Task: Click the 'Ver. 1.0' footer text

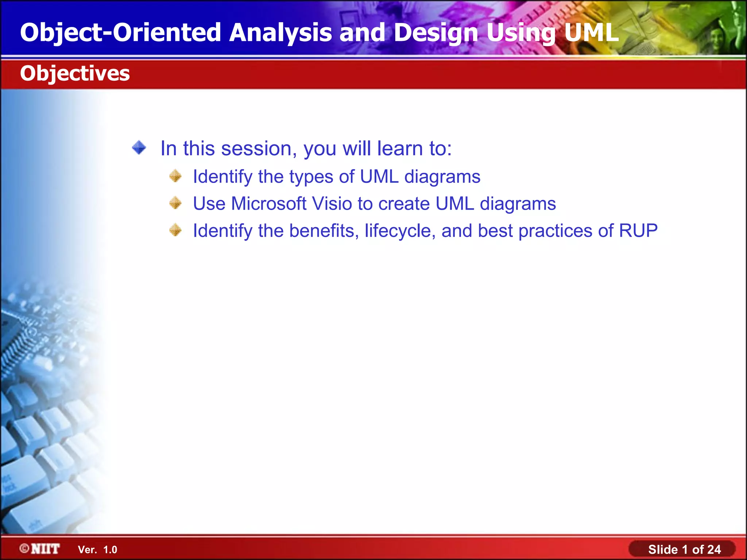Action: coord(97,549)
